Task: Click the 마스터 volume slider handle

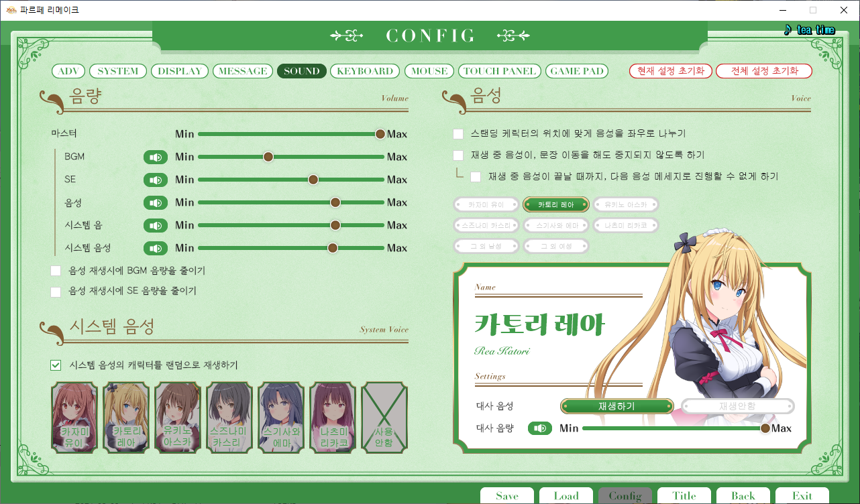Action: (380, 134)
